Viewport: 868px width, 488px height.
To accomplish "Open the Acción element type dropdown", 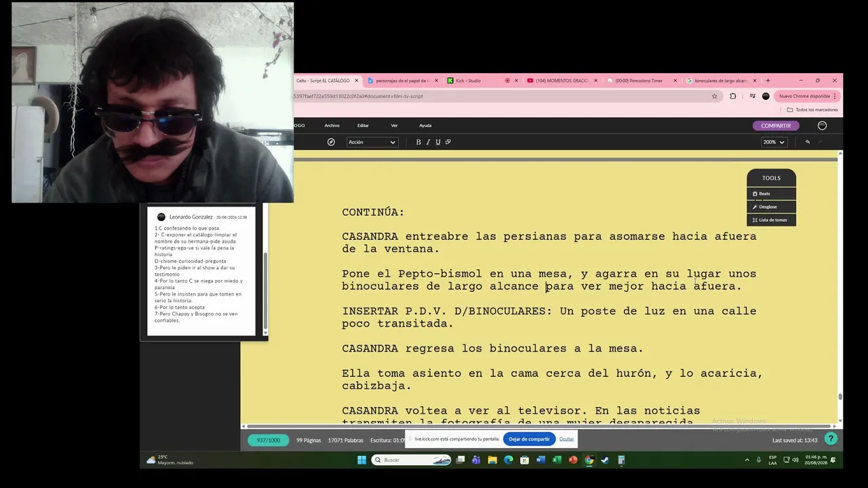I will [x=372, y=142].
